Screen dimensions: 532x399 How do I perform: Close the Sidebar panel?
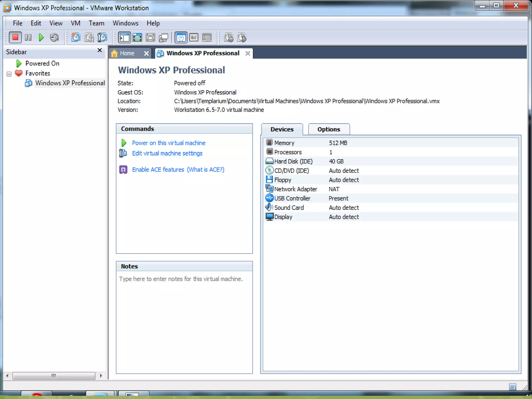click(x=99, y=50)
